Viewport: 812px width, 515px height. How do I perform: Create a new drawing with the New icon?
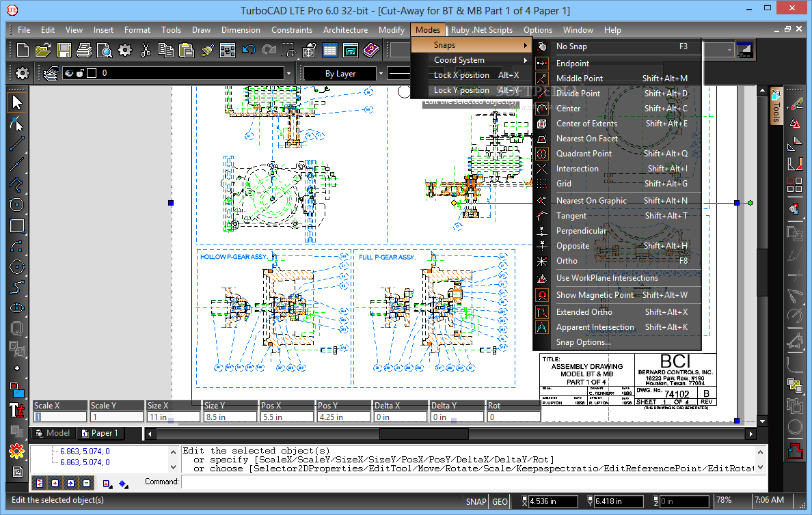tap(23, 51)
